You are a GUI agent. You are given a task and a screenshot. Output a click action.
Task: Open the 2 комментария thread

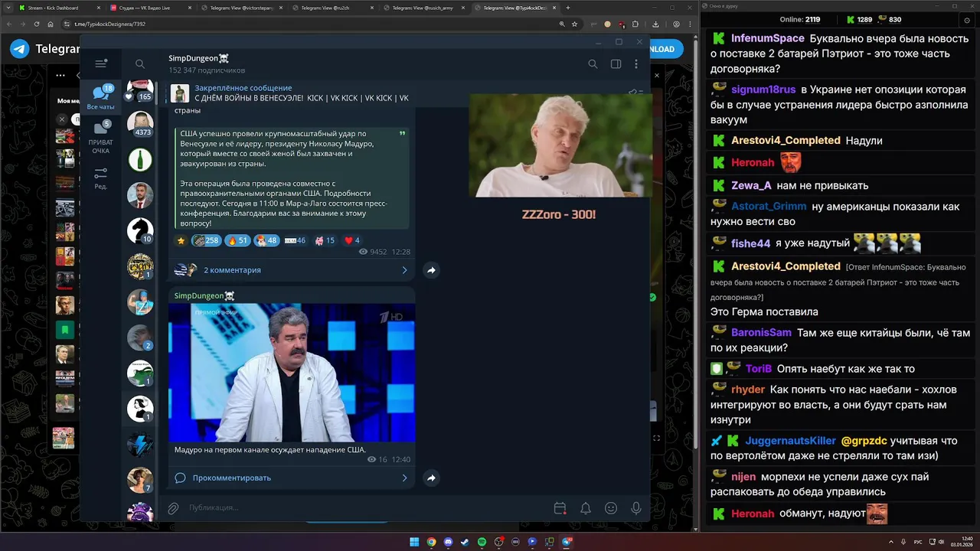point(291,270)
